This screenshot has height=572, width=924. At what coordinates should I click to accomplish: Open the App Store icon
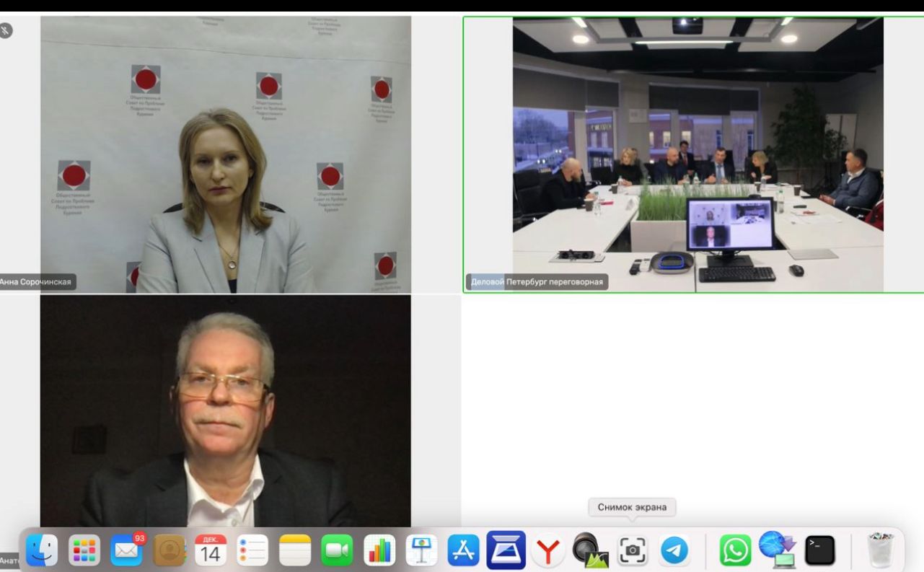(464, 552)
